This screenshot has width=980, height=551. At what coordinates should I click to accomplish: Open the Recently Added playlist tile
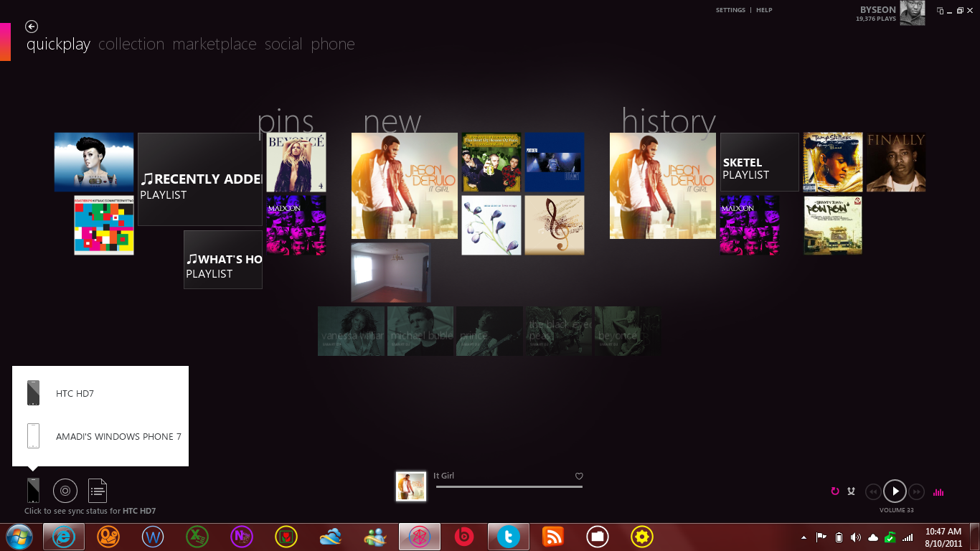click(x=200, y=179)
